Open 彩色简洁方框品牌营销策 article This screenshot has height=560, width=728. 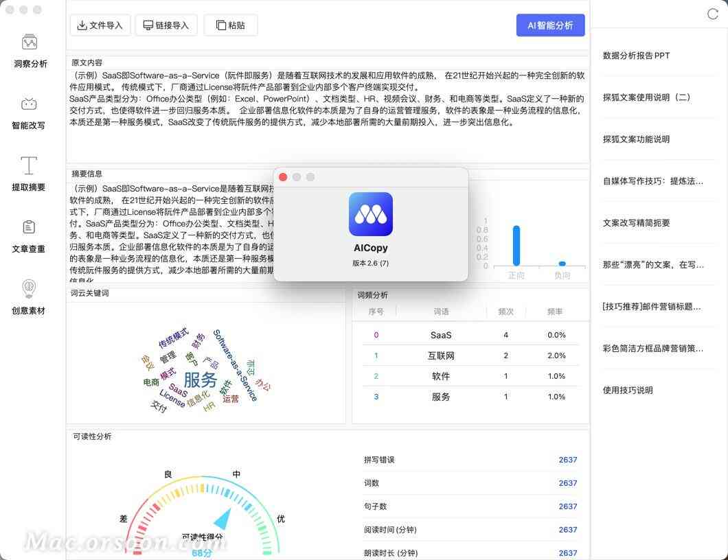click(652, 349)
